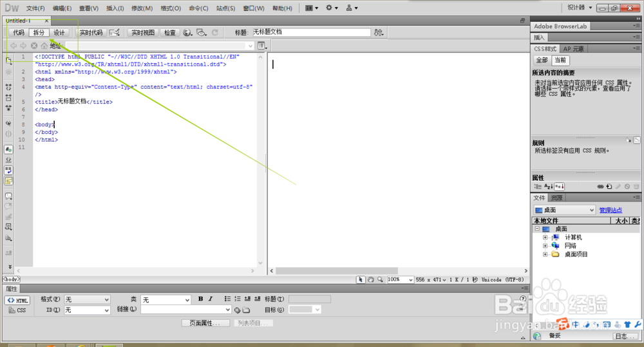Viewport: 644px width, 347px height.
Task: Toggle word wrap icon in coding toolbar
Action: [8, 170]
